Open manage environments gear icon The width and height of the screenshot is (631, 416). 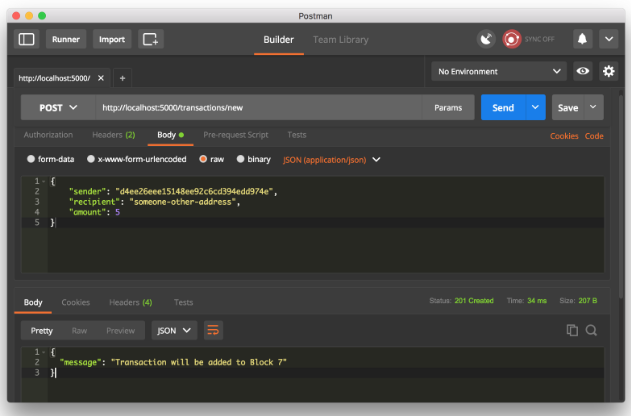point(608,72)
